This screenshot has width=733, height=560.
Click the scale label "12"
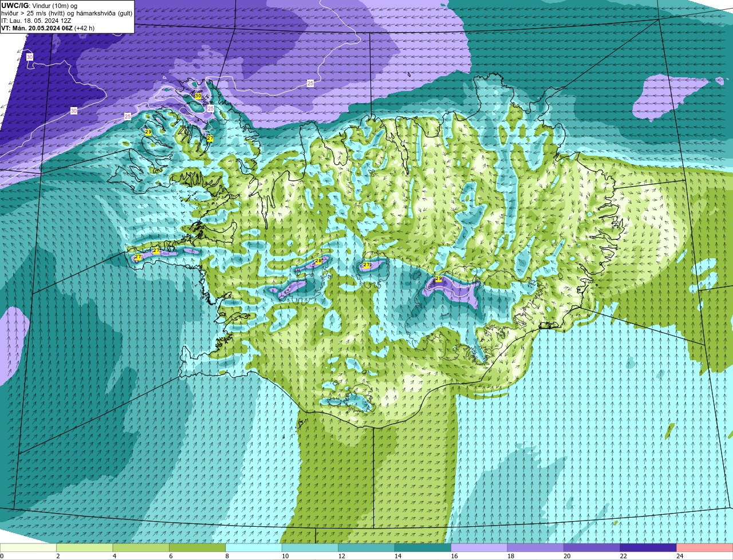[x=341, y=556]
